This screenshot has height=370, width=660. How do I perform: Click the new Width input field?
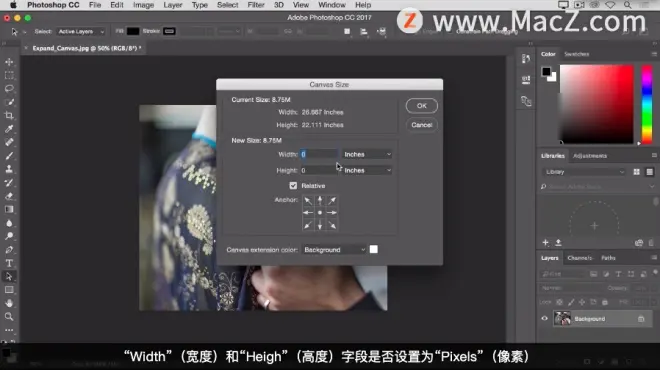click(x=319, y=154)
